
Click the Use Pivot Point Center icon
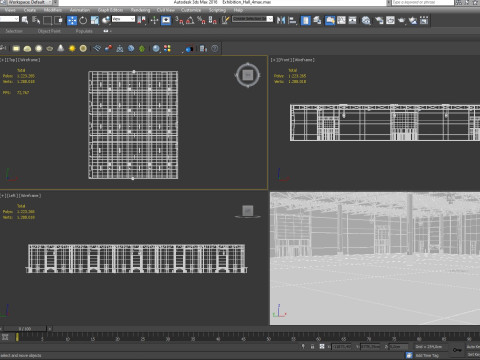pyautogui.click(x=143, y=20)
